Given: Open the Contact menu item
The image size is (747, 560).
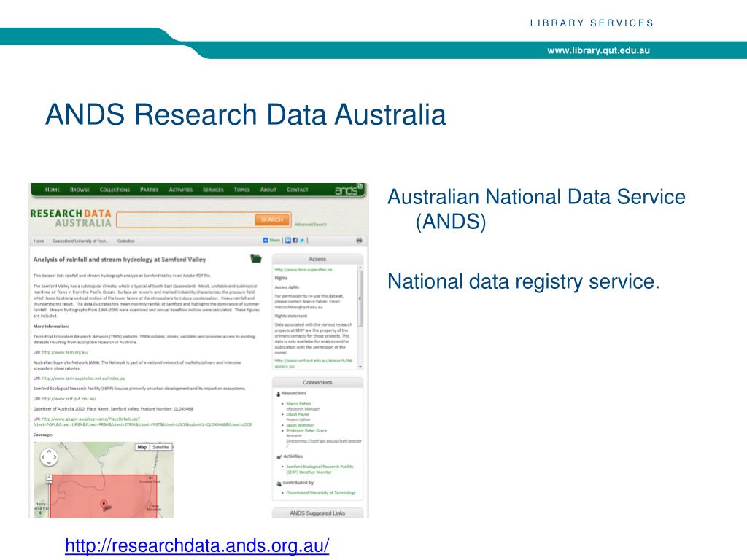Looking at the screenshot, I should coord(298,190).
